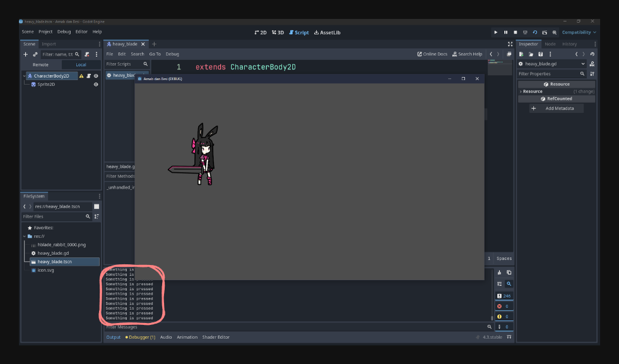The width and height of the screenshot is (619, 364).
Task: Toggle error messages filter in output
Action: [x=504, y=306]
